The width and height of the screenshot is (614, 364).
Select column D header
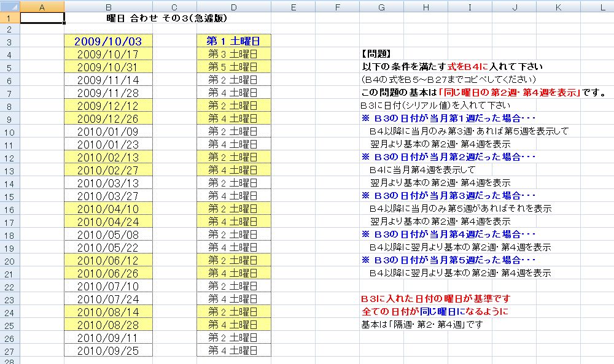tap(234, 7)
